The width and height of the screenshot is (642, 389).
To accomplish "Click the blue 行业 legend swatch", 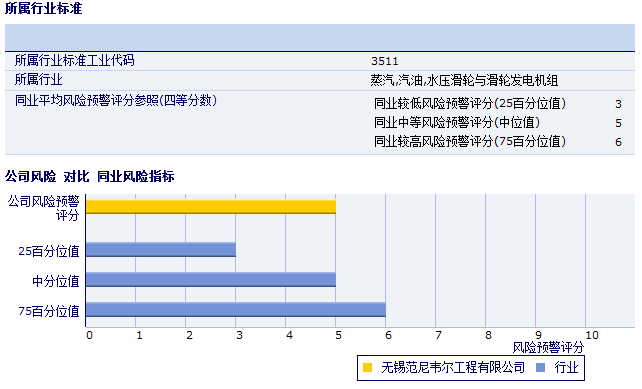I will coord(540,368).
